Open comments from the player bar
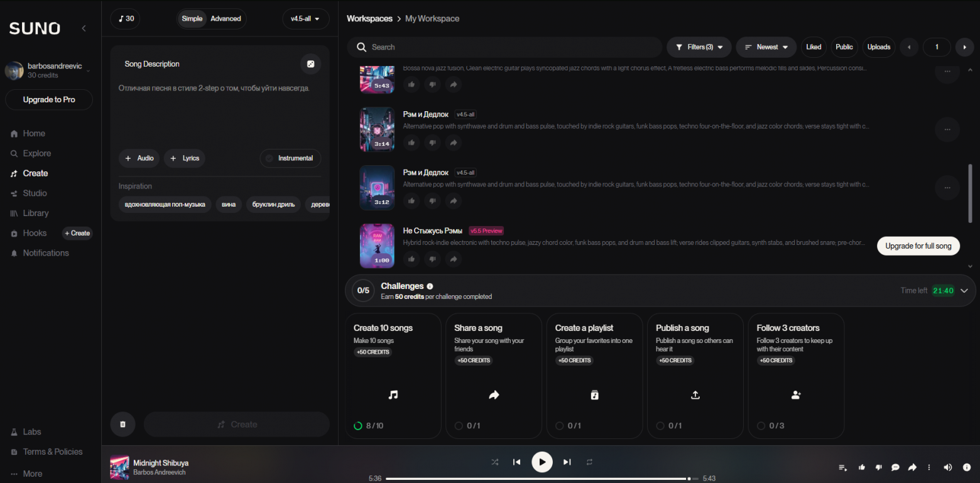Viewport: 980px width, 483px height. tap(896, 467)
